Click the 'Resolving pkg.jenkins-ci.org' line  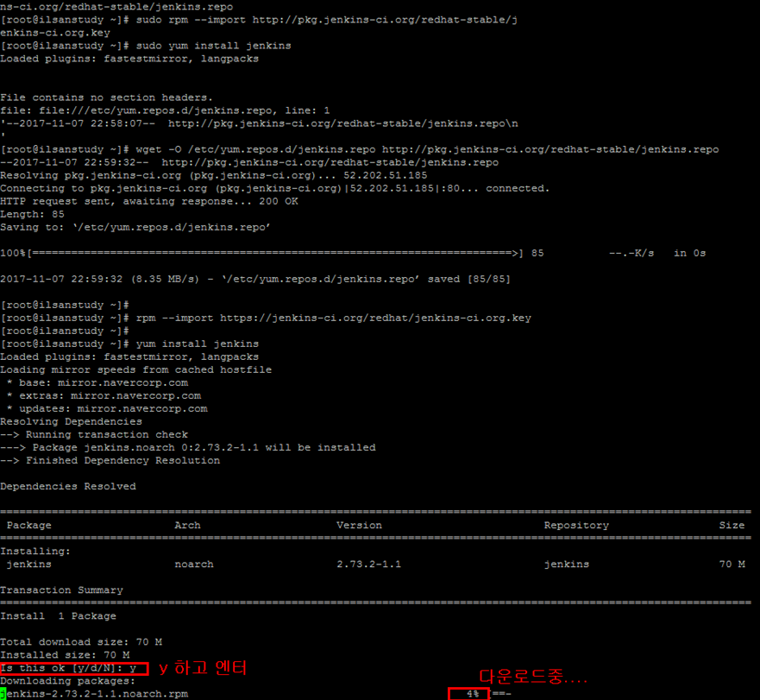[214, 175]
